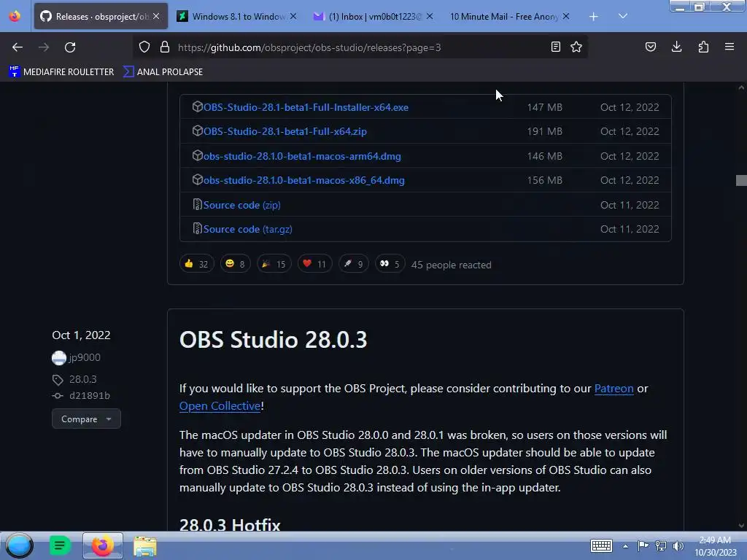Click rocket reaction with 9

pyautogui.click(x=354, y=264)
